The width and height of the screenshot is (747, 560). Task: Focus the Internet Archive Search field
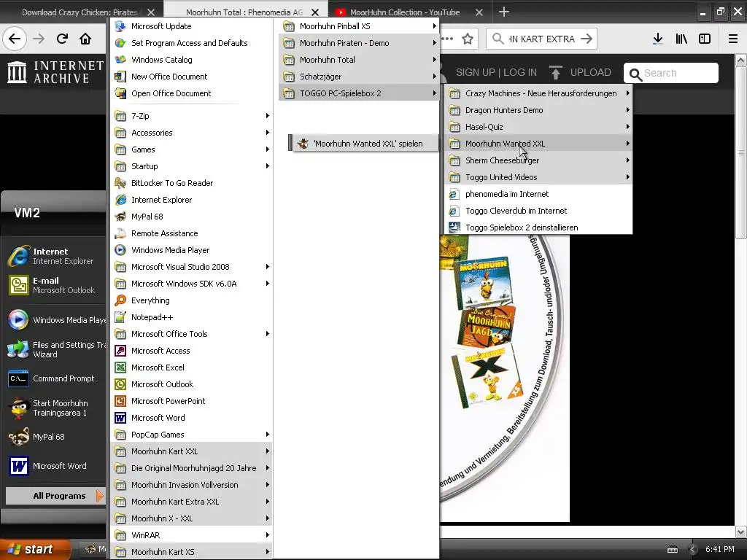pyautogui.click(x=671, y=73)
